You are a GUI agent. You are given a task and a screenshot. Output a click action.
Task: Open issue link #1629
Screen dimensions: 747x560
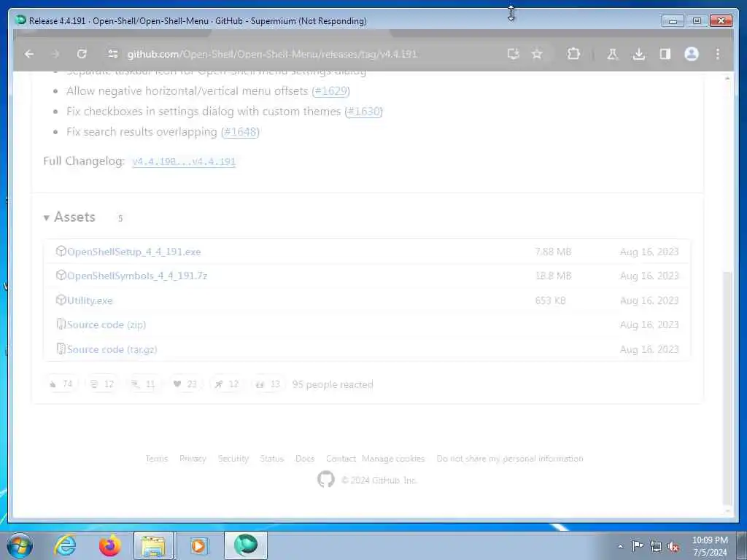tap(330, 91)
